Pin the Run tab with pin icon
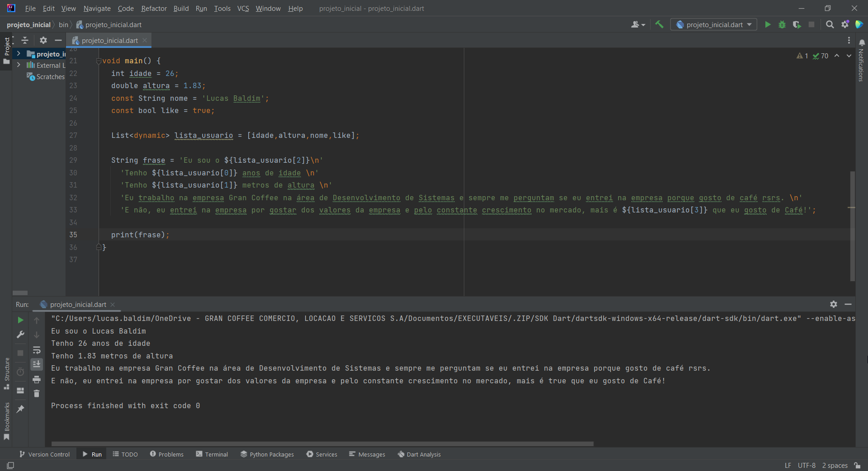The image size is (868, 471). pyautogui.click(x=20, y=409)
